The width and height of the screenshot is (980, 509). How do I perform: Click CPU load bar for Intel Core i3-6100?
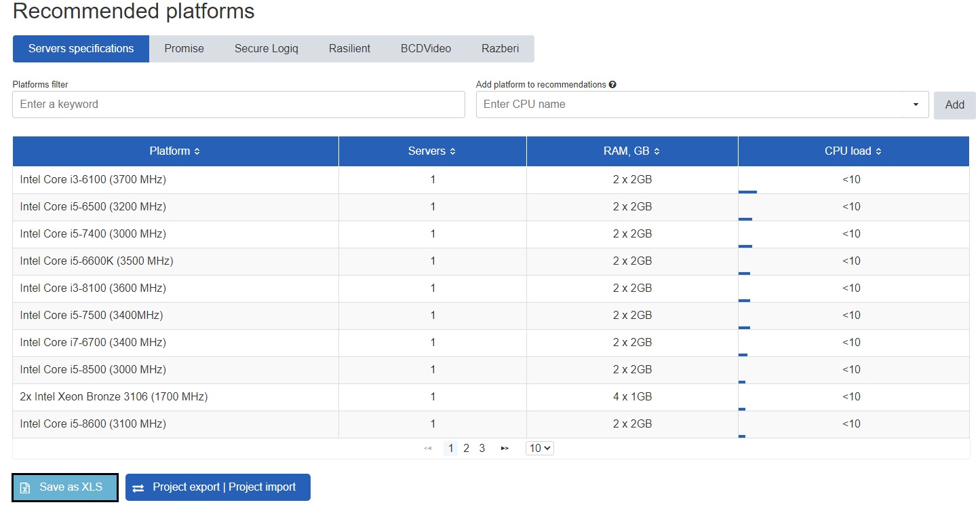click(747, 192)
